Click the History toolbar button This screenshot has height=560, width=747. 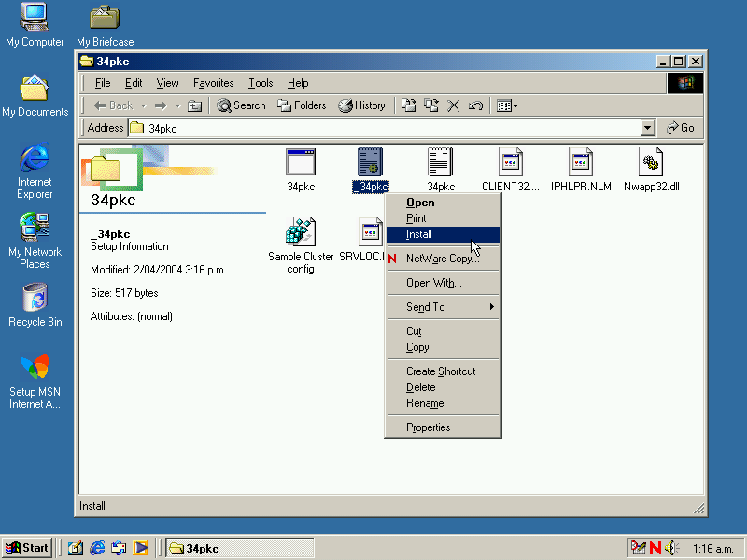[x=361, y=105]
